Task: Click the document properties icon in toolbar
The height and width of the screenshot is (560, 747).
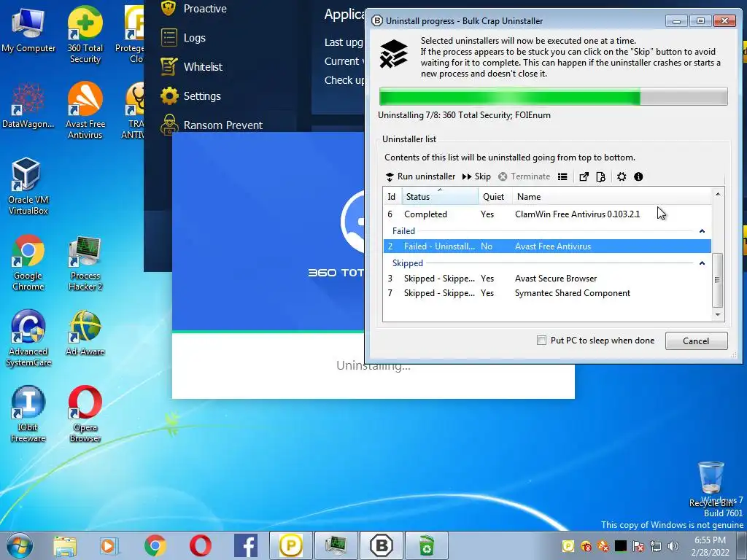Action: (x=601, y=176)
